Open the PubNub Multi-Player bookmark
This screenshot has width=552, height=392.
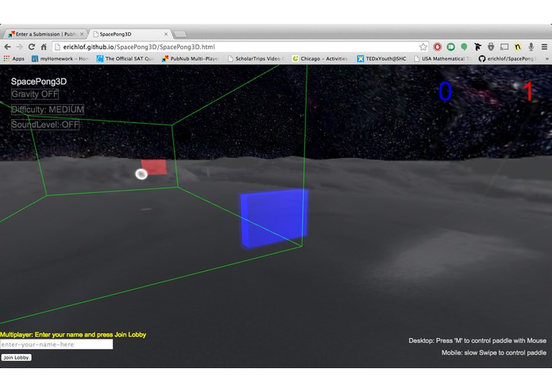tap(191, 59)
